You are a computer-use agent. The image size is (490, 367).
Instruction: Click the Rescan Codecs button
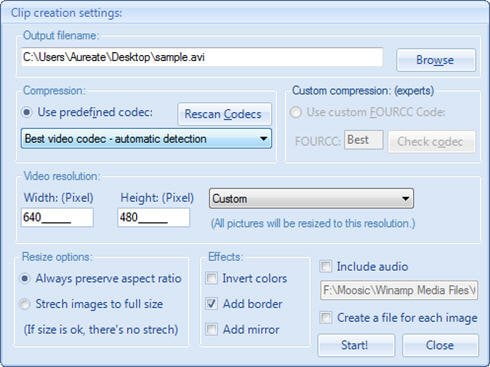click(x=224, y=114)
